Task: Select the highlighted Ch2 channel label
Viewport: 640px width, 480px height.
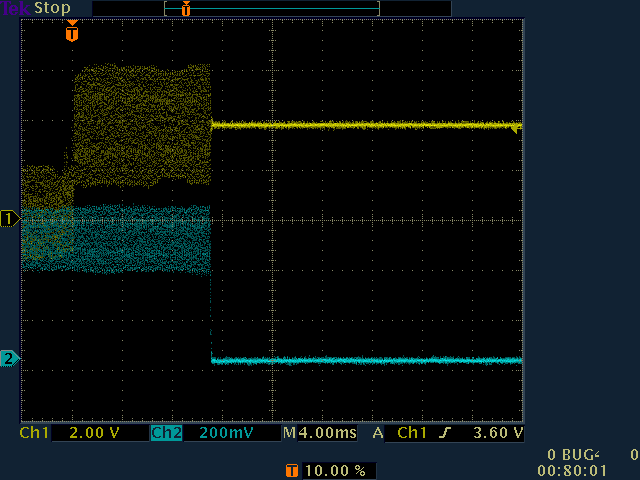Action: coord(165,433)
